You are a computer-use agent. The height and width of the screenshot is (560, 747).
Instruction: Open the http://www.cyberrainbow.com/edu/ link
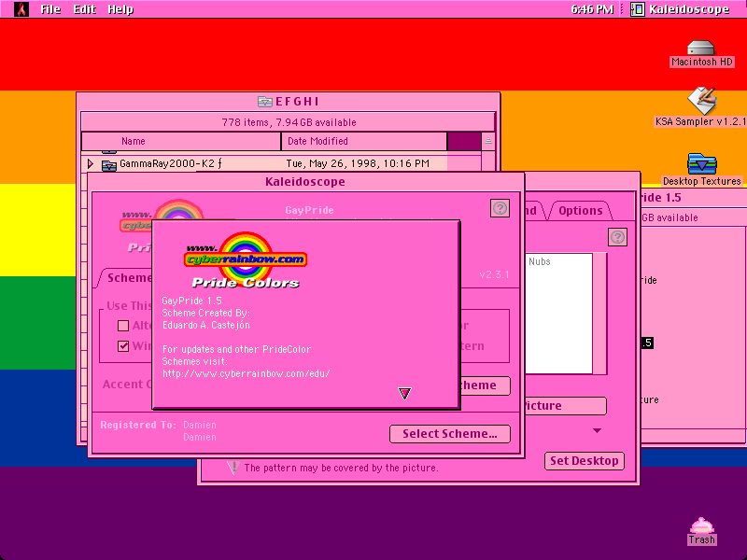pyautogui.click(x=247, y=374)
